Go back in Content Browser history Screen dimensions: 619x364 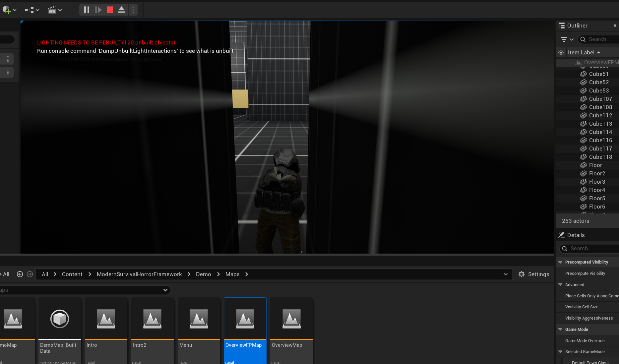pos(20,274)
